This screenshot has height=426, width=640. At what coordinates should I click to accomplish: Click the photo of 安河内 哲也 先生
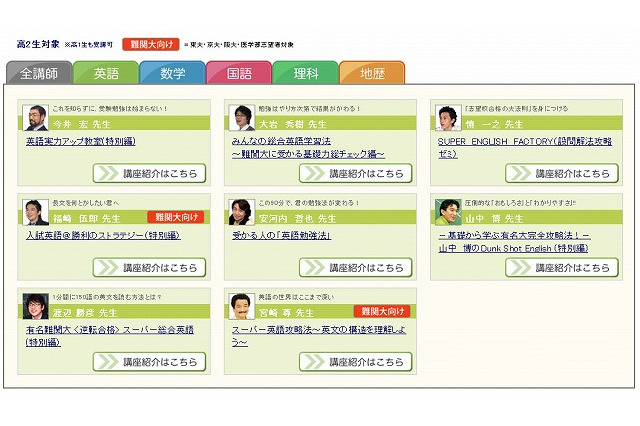point(242,212)
